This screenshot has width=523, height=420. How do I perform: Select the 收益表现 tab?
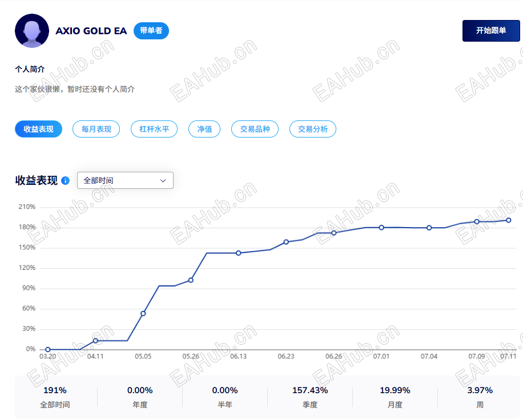[x=38, y=129]
